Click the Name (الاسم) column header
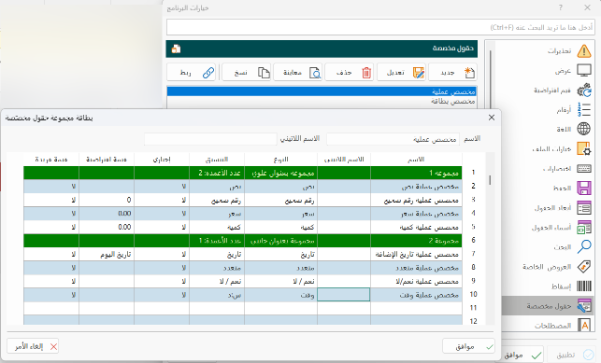Image resolution: width=601 pixels, height=363 pixels. pyautogui.click(x=416, y=159)
